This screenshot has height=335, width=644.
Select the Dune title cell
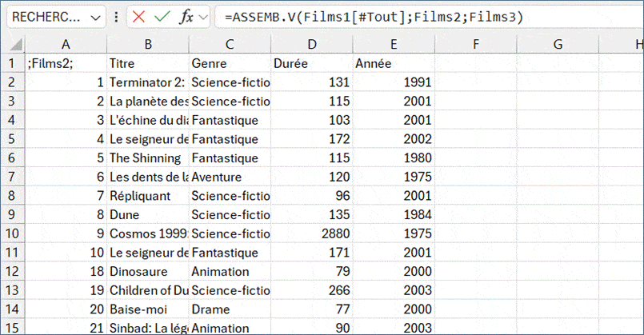148,214
